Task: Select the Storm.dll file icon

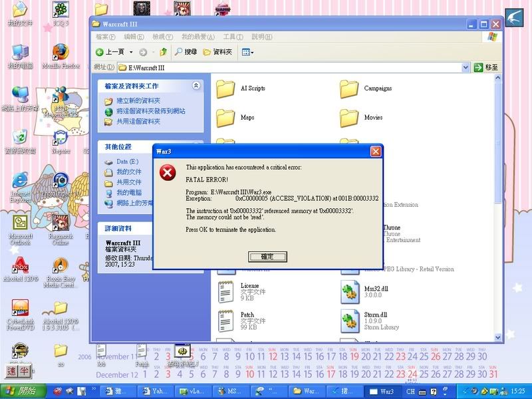Action: coord(350,320)
